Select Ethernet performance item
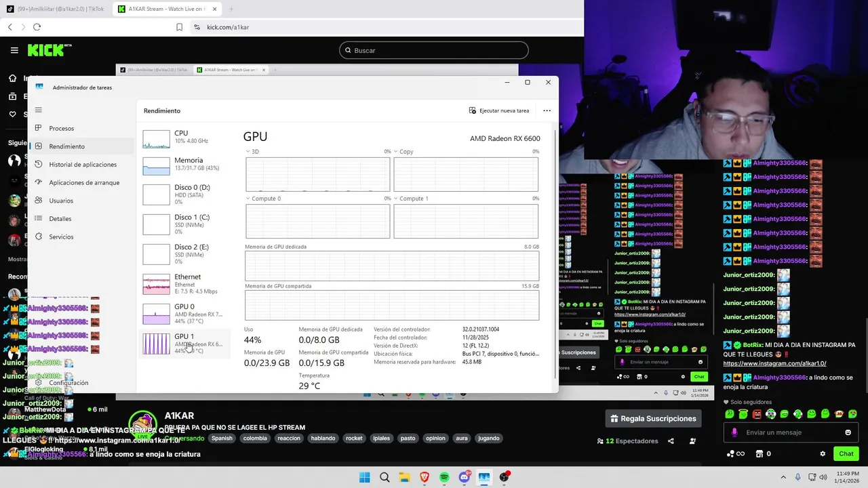The height and width of the screenshot is (488, 868). pyautogui.click(x=184, y=283)
